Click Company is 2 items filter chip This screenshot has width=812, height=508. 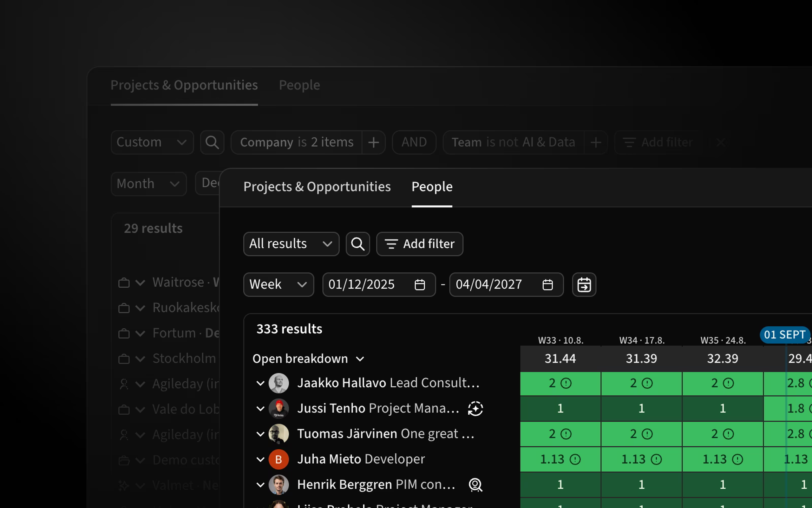(297, 143)
